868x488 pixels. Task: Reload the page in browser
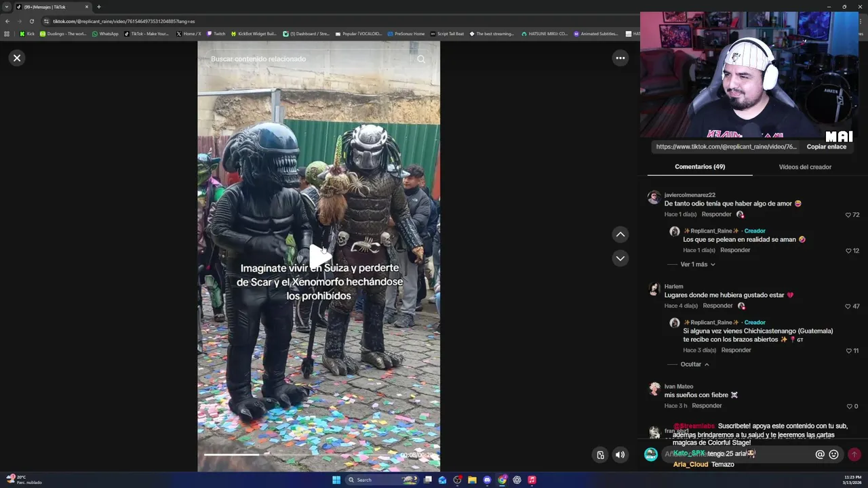tap(31, 21)
